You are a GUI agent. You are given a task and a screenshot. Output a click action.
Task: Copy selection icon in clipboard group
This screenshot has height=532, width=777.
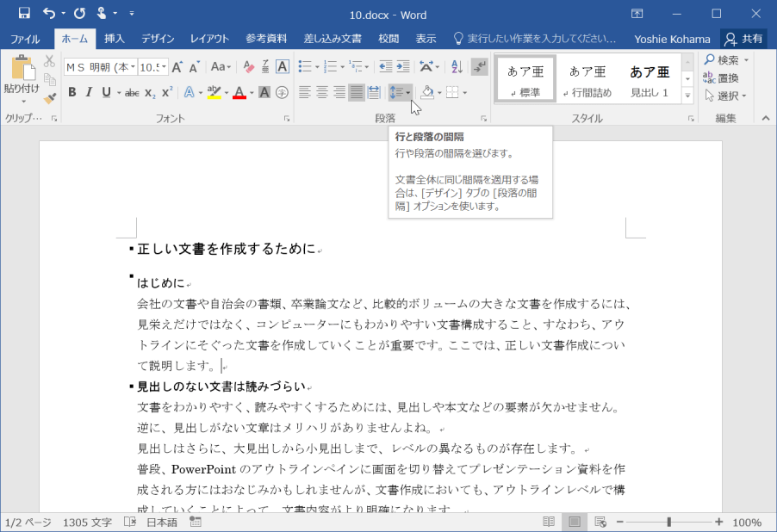click(49, 79)
